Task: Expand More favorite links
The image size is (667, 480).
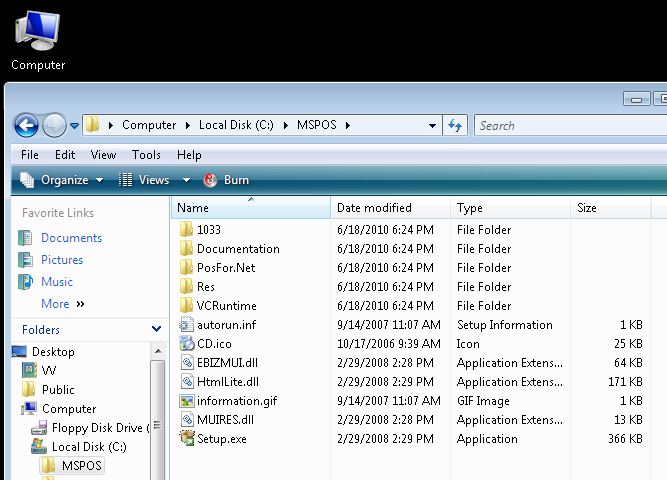Action: pos(63,304)
